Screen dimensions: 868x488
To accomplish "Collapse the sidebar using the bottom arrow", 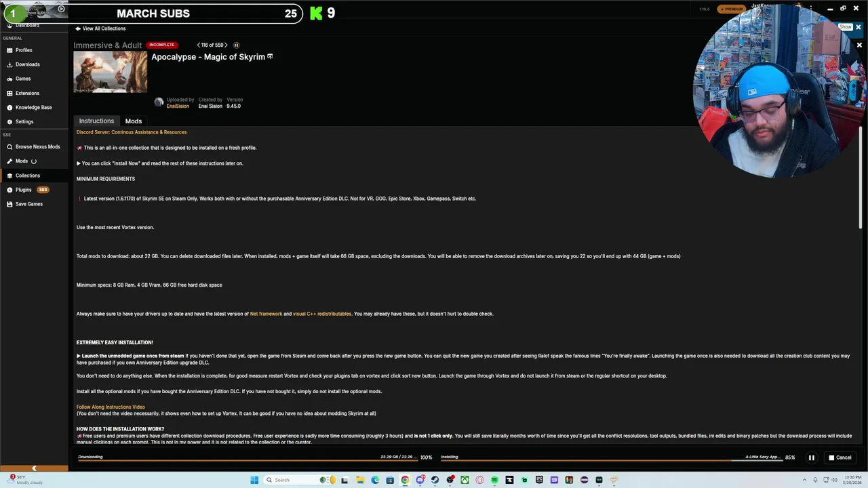I will [34, 468].
